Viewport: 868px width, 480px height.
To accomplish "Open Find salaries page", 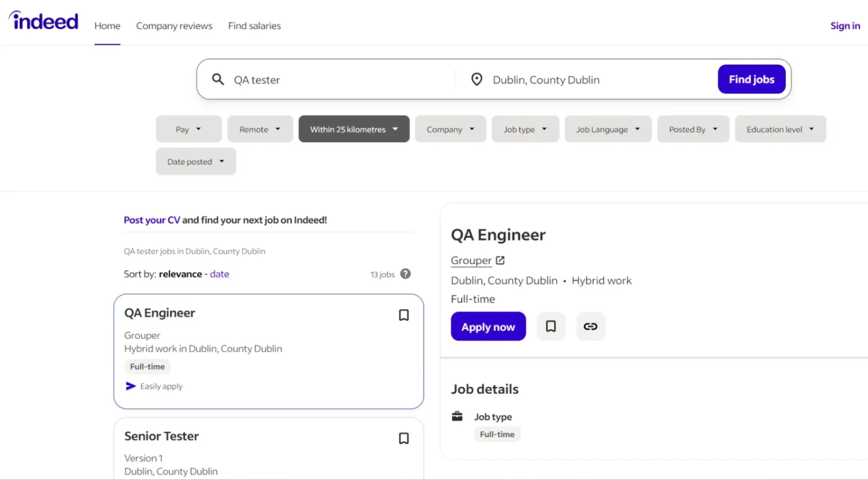I will pyautogui.click(x=254, y=26).
